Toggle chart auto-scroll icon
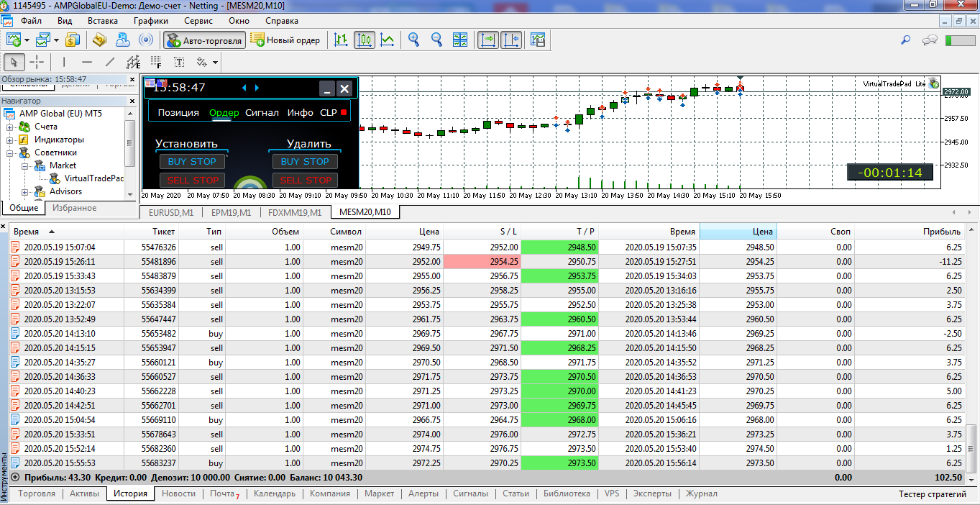Viewport: 980px width, 505px height. point(488,40)
